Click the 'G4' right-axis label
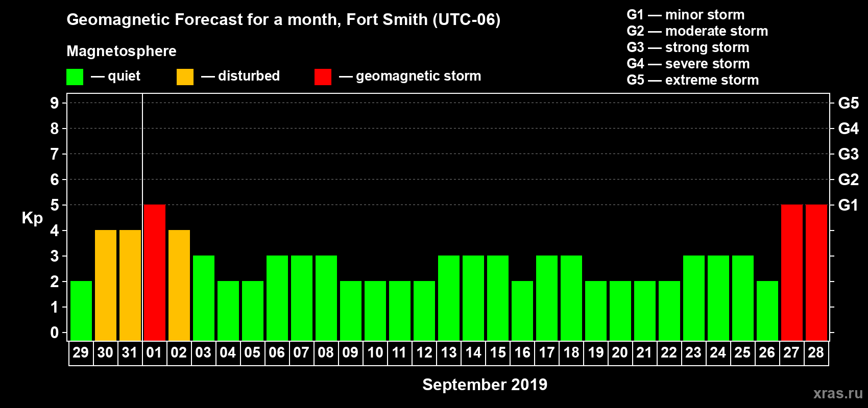868x408 pixels. [849, 129]
